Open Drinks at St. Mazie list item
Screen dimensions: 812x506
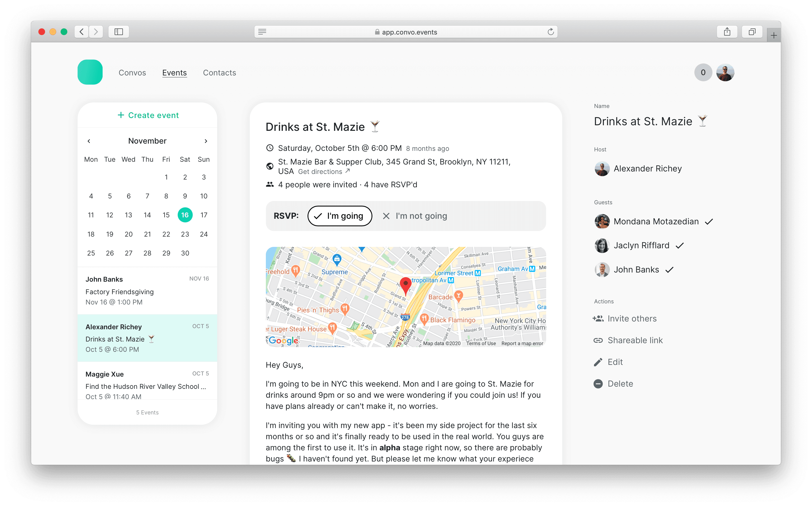147,338
